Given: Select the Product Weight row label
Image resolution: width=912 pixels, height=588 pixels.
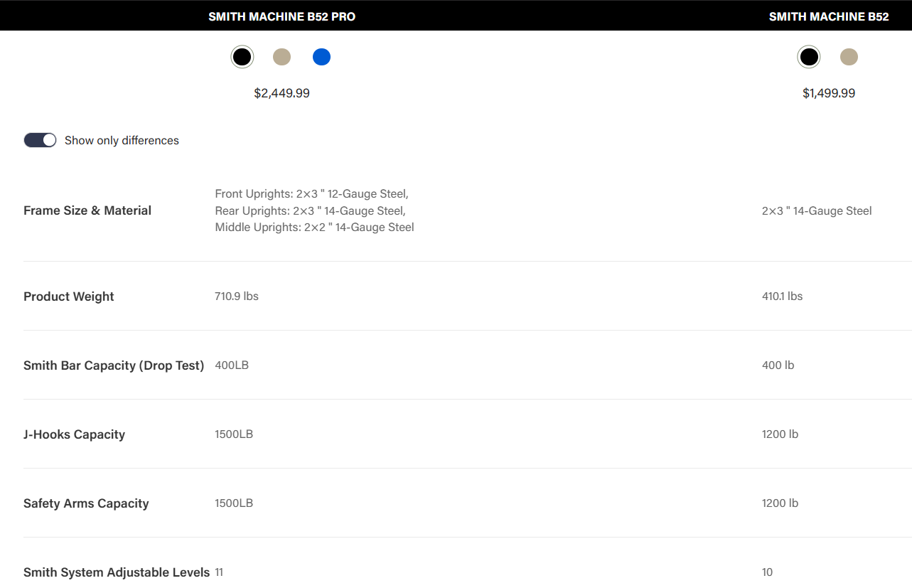Looking at the screenshot, I should point(68,296).
